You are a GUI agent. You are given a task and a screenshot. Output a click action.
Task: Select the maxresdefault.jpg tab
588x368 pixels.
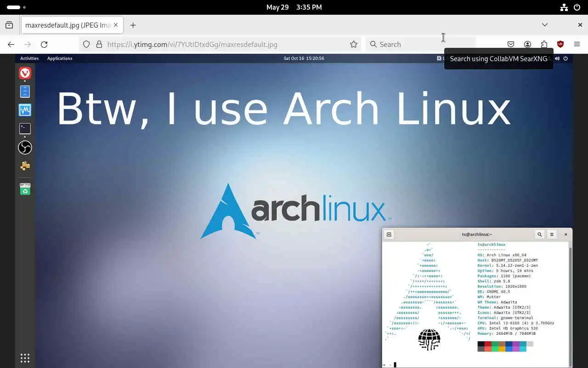[x=72, y=25]
